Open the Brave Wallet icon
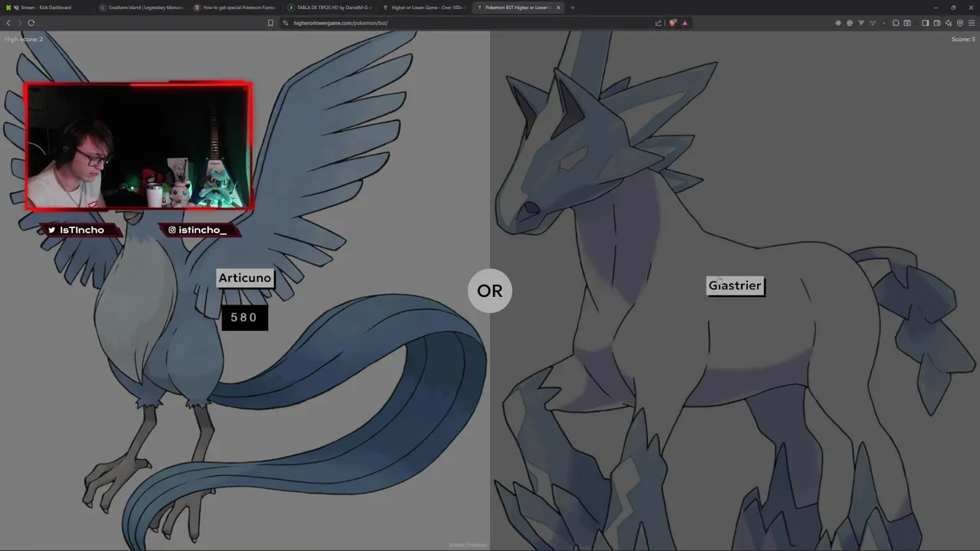This screenshot has height=551, width=980. (x=937, y=23)
